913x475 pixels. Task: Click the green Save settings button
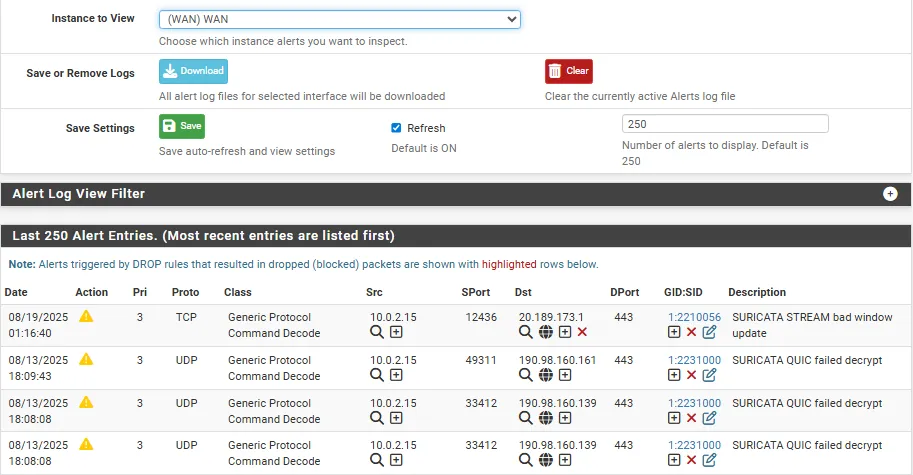pyautogui.click(x=182, y=126)
